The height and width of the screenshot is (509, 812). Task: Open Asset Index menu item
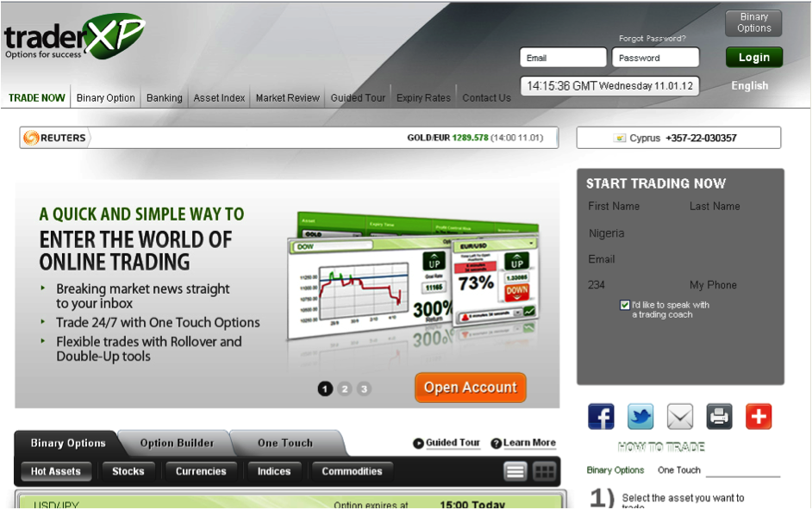tap(219, 98)
